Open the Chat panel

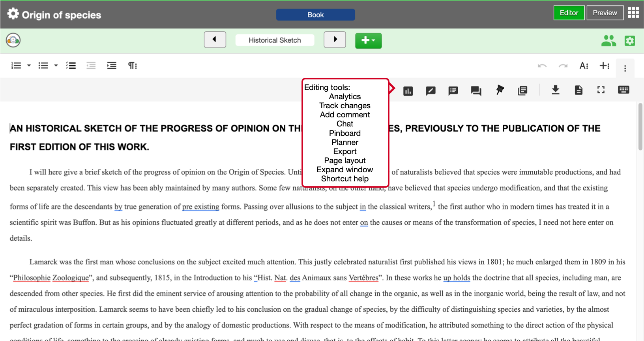click(476, 91)
